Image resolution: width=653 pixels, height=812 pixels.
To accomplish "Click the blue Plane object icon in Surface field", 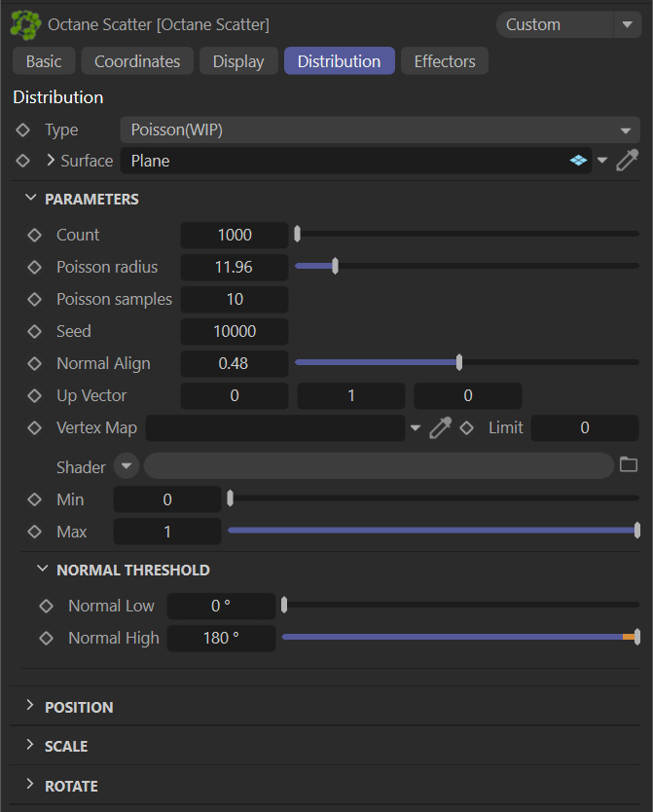I will point(578,161).
